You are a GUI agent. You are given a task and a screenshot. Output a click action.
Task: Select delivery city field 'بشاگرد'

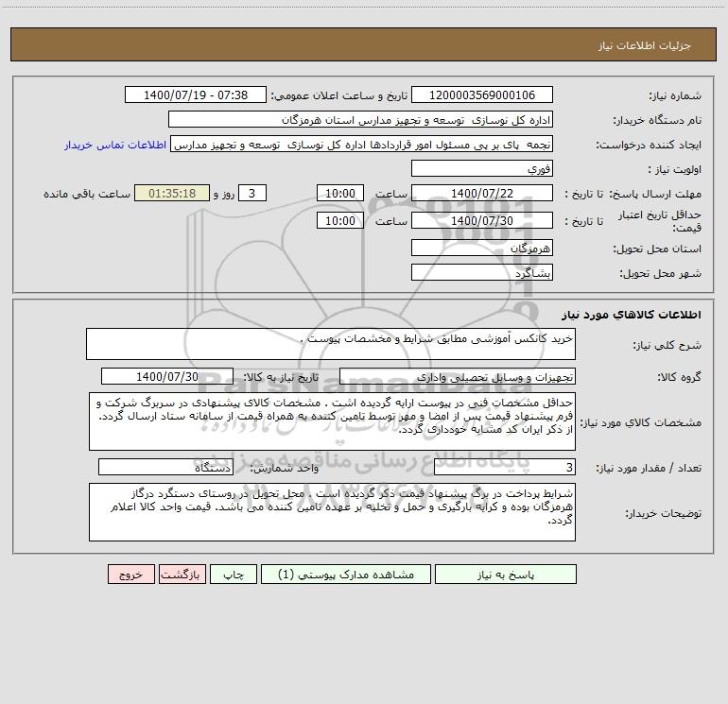[x=482, y=273]
